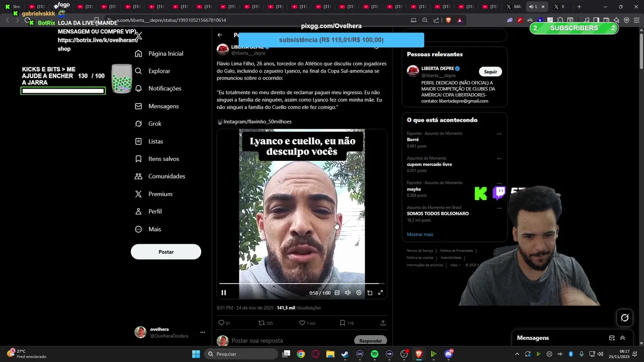This screenshot has height=362, width=644.
Task: Open the Instagram/flavinho_50milhoes text
Action: pos(257,122)
